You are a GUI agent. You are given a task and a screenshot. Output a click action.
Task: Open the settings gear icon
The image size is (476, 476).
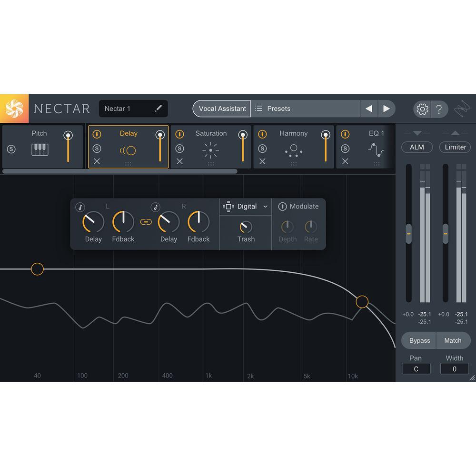(422, 109)
